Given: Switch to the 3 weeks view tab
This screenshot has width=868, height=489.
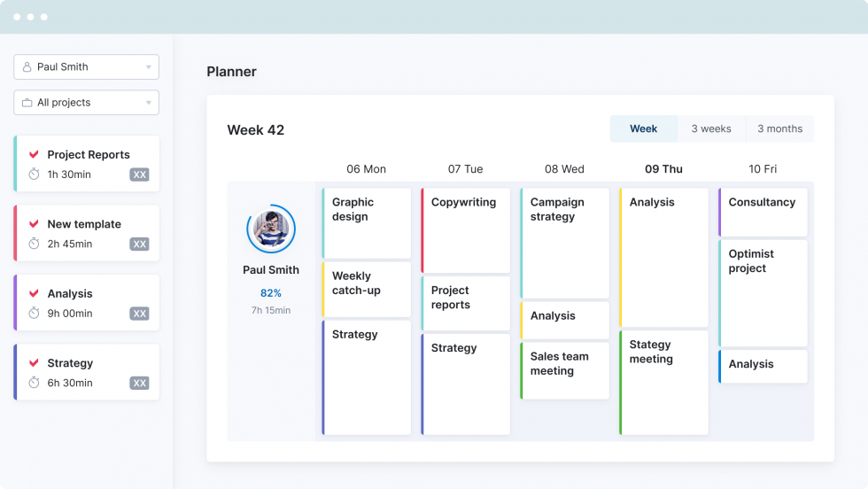Looking at the screenshot, I should [711, 128].
